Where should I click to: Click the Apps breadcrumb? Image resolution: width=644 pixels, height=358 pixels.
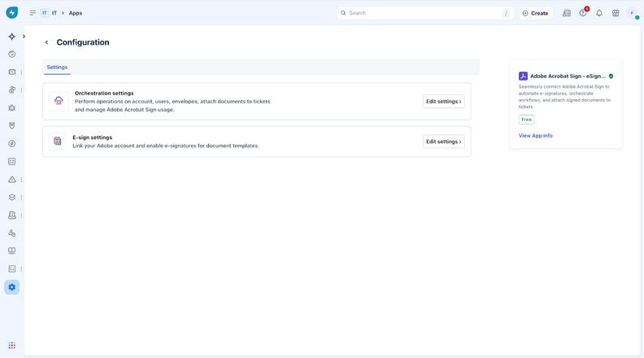click(x=76, y=13)
